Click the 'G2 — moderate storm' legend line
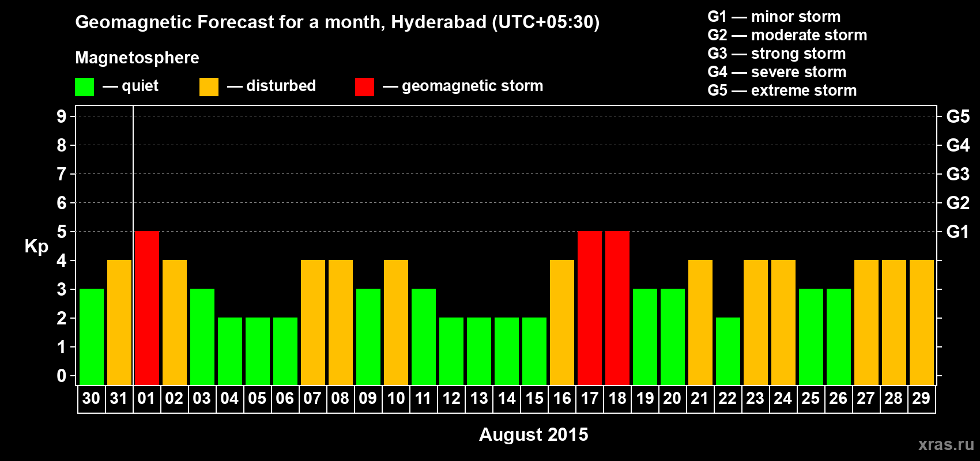This screenshot has width=980, height=461. click(x=787, y=35)
